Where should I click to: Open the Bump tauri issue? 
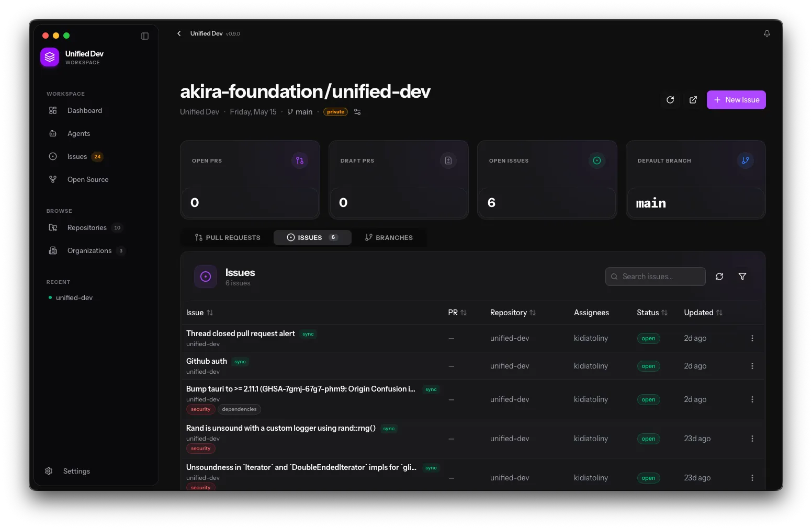(301, 389)
